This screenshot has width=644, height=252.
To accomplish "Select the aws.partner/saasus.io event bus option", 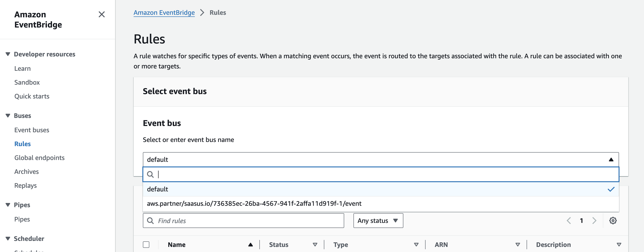I will pos(381,203).
